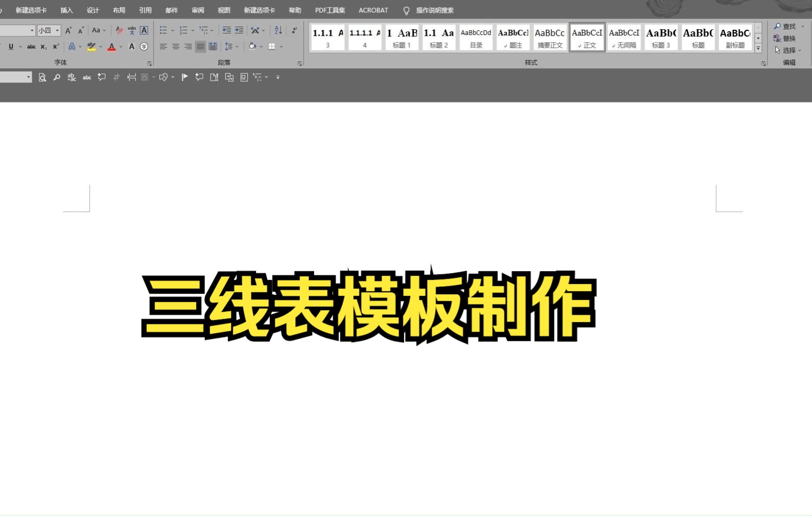Screen dimensions: 812x516
Task: Click the decrease indent icon
Action: click(x=227, y=30)
